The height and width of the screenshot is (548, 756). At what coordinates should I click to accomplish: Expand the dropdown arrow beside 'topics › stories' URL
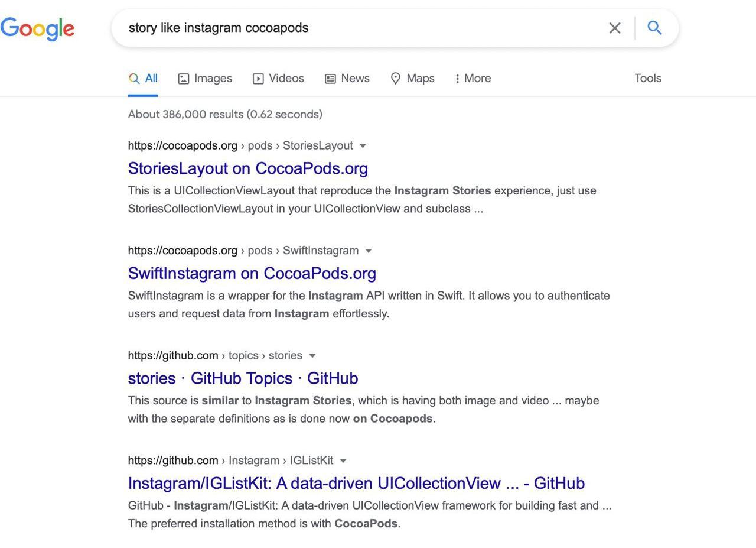pyautogui.click(x=312, y=356)
